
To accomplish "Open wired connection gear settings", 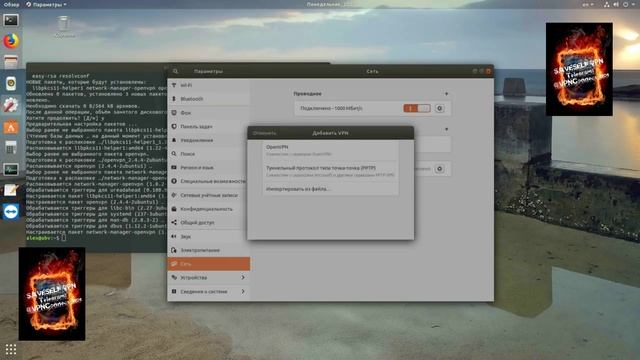I will click(440, 108).
